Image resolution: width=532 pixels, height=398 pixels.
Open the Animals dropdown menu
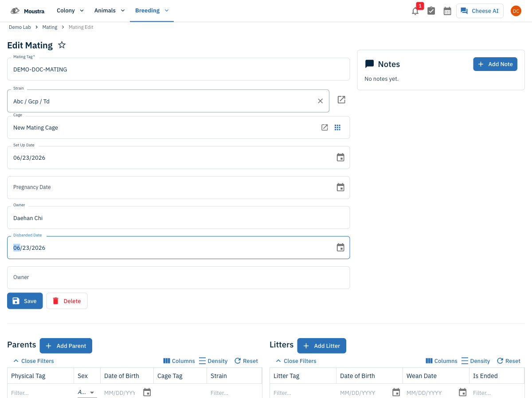[110, 11]
